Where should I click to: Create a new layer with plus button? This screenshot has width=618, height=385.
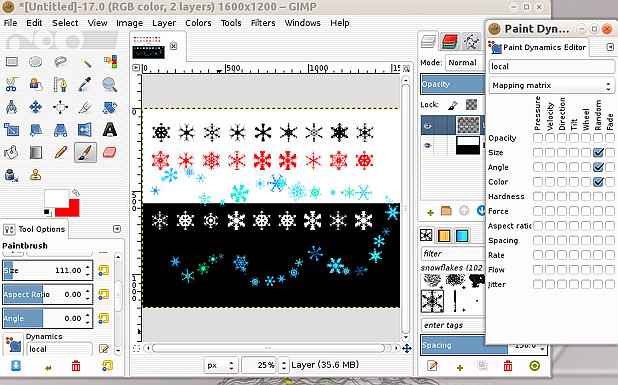(x=430, y=212)
